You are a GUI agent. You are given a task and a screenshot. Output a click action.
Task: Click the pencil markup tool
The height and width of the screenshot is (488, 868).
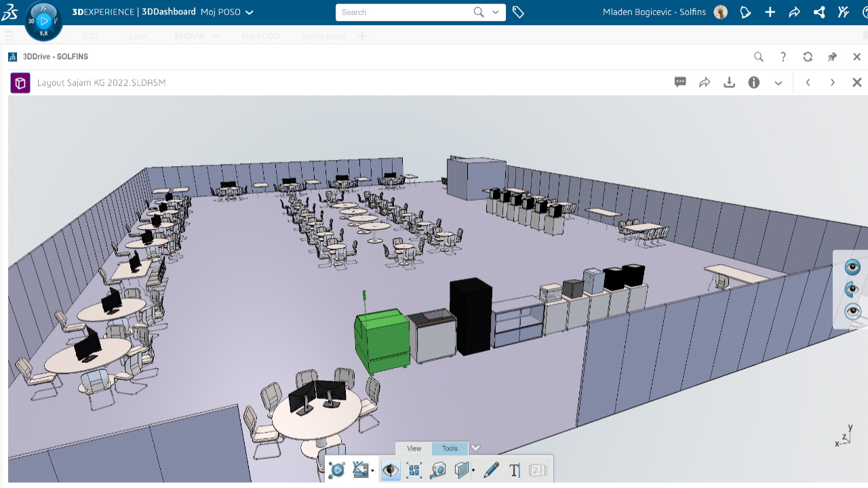pyautogui.click(x=491, y=470)
